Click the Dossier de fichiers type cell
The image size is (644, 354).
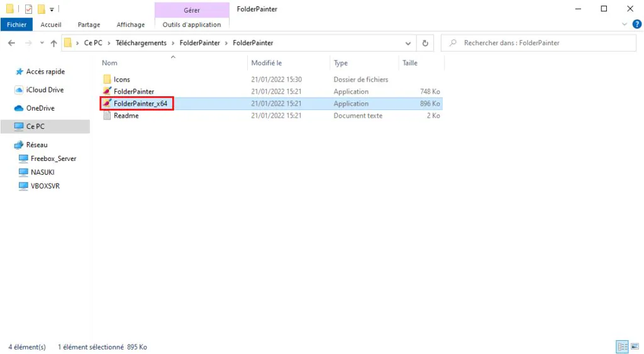pyautogui.click(x=360, y=79)
